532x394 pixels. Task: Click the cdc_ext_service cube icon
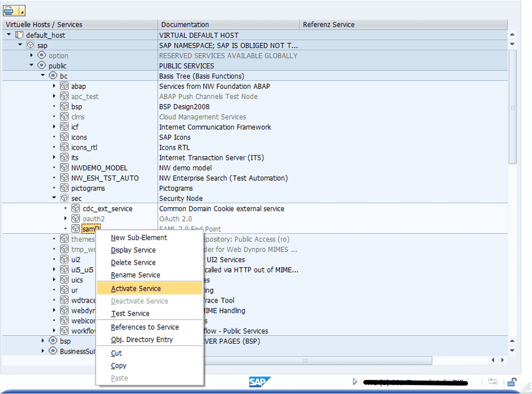[x=76, y=208]
